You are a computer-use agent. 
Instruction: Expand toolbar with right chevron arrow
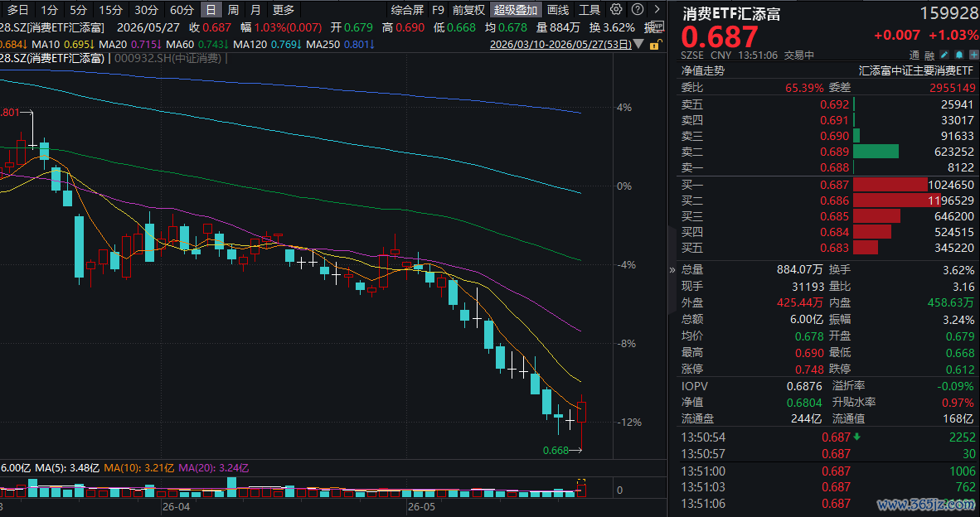click(x=657, y=9)
